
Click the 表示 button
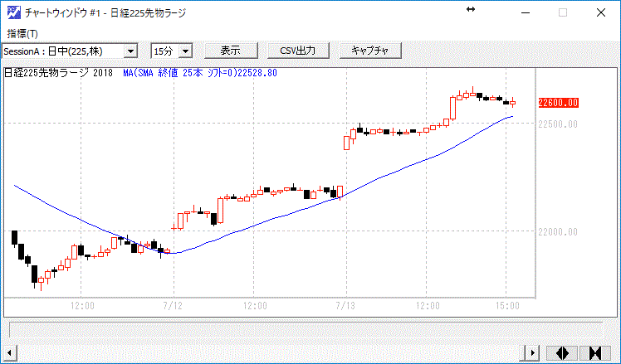231,51
